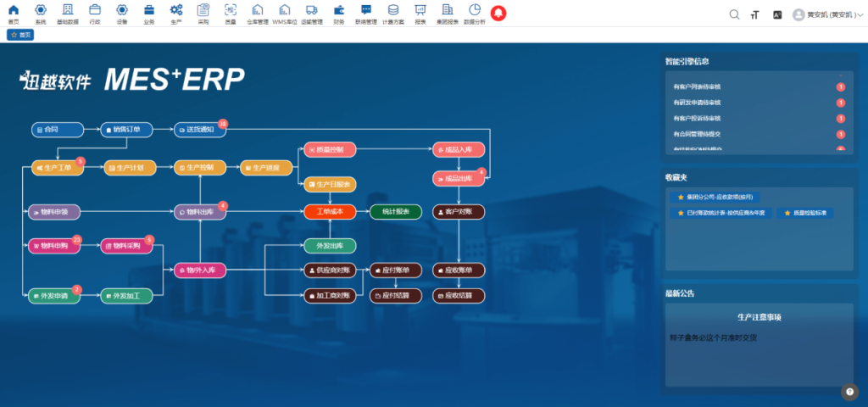Open the 仓库管理 menu
The image size is (868, 407).
(x=257, y=12)
